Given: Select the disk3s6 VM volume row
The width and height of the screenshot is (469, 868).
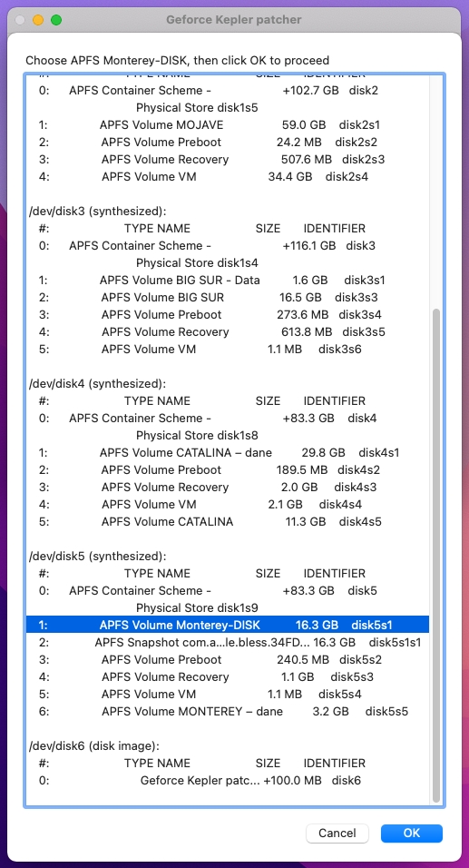Looking at the screenshot, I should 228,349.
